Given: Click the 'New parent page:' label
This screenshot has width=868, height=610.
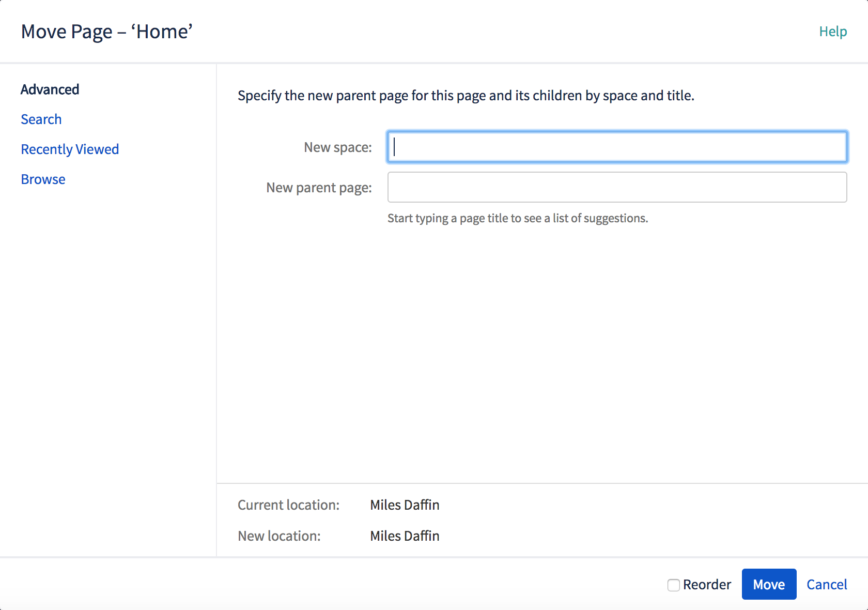Looking at the screenshot, I should point(319,188).
